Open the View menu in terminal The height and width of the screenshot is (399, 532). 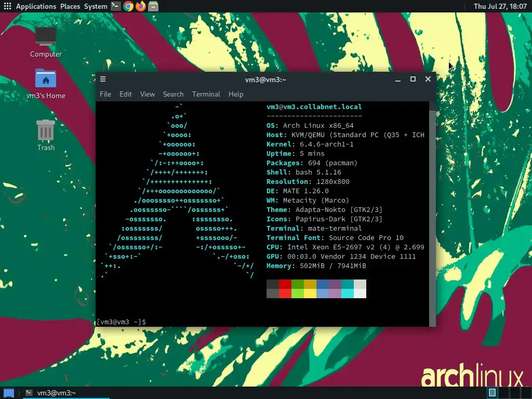click(147, 94)
